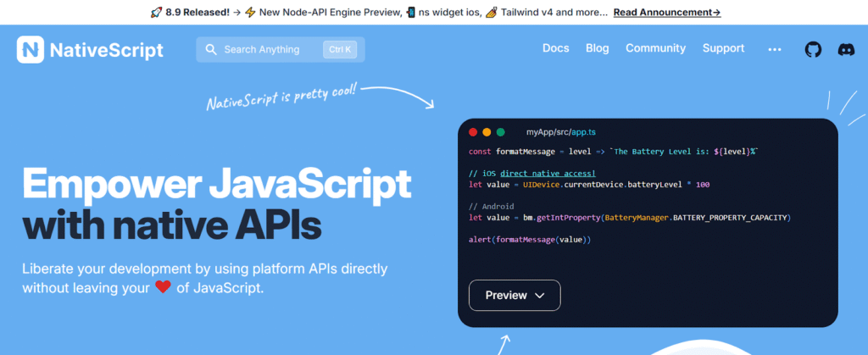
Task: Expand the Preview dropdown button
Action: [x=515, y=296]
